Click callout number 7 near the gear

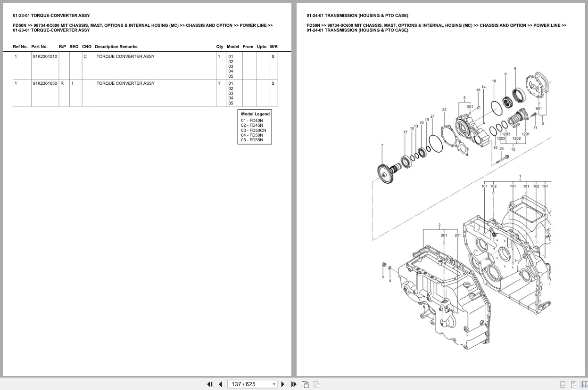point(382,145)
